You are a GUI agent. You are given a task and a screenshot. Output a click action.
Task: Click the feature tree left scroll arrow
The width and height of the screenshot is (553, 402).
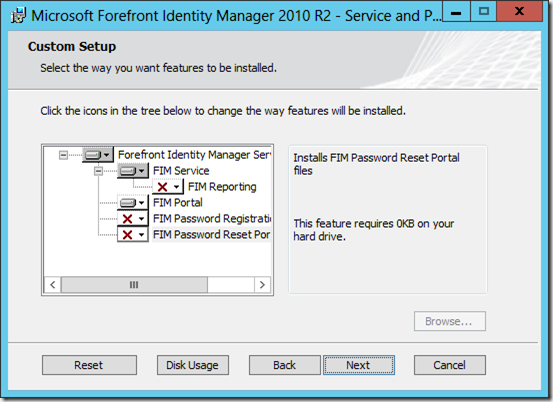click(x=53, y=285)
